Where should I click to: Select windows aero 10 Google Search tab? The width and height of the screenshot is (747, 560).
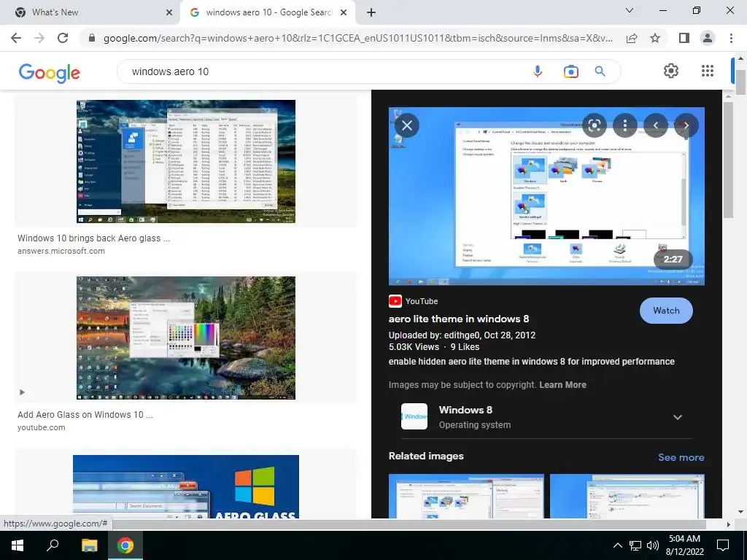pos(268,12)
